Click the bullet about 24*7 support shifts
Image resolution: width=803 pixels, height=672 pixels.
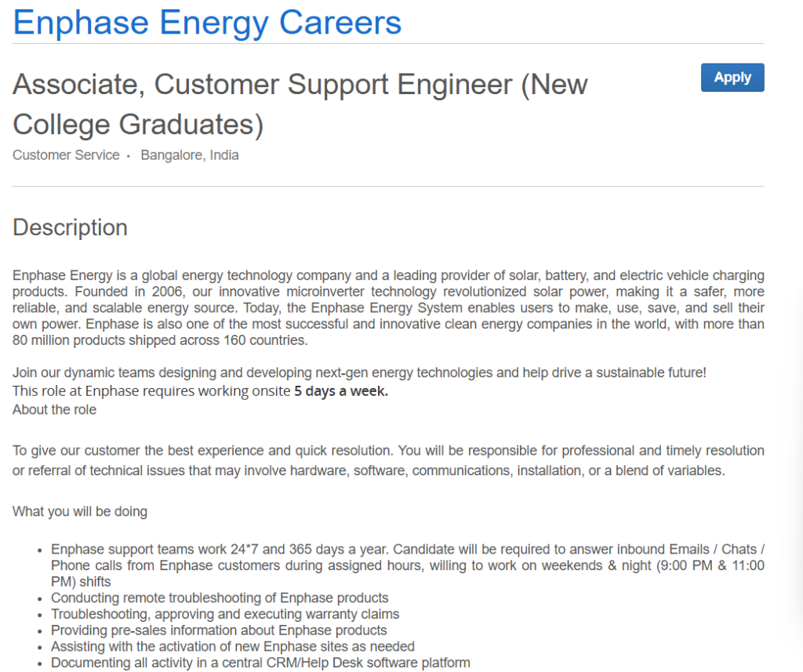click(x=407, y=565)
